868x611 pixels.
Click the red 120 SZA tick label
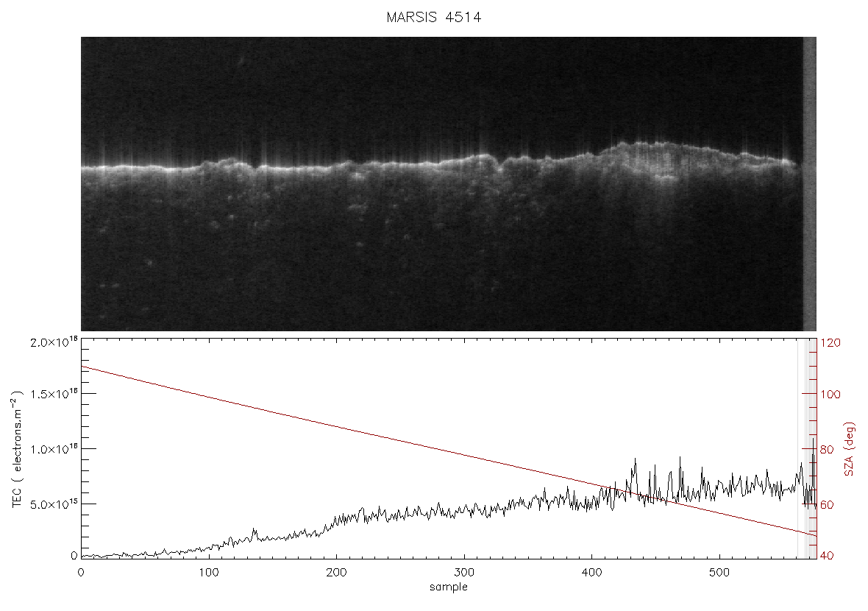pyautogui.click(x=830, y=343)
